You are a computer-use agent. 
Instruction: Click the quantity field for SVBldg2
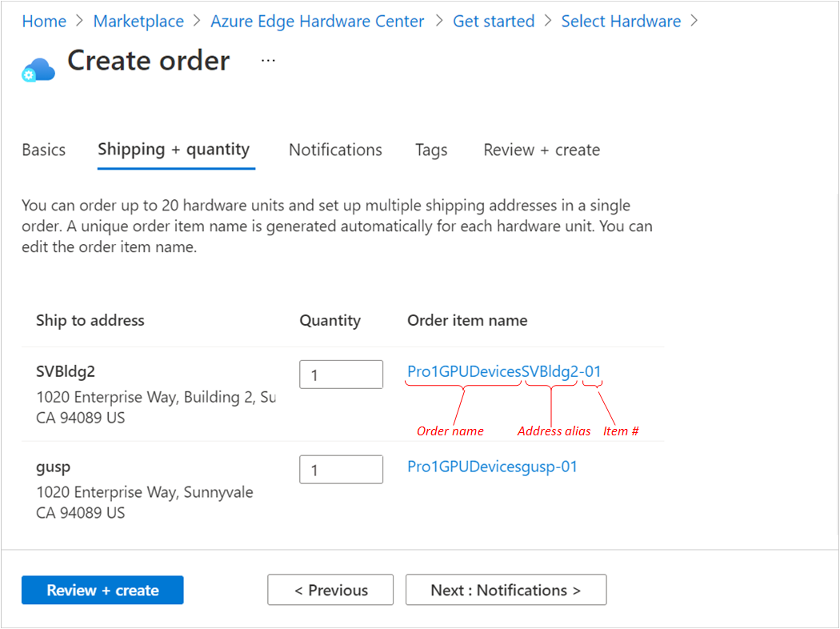[342, 374]
